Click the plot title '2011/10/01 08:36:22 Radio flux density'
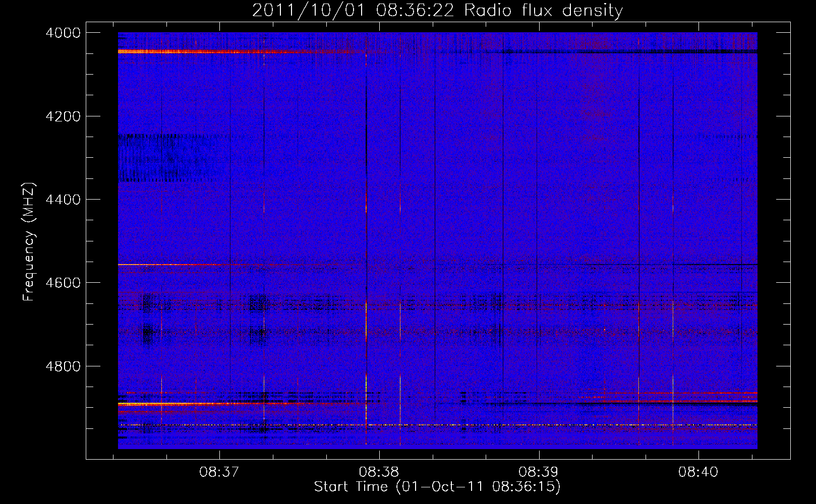 point(437,11)
